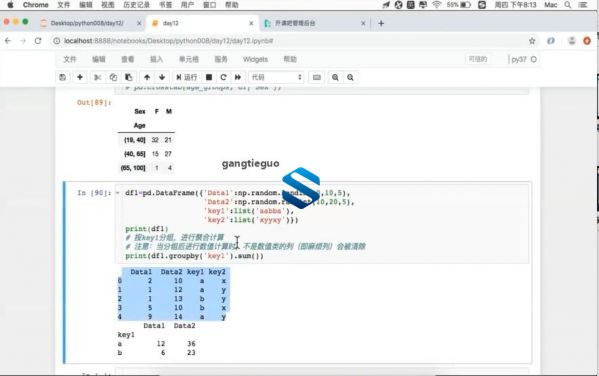Cut selected cell with the scissors icon
The width and height of the screenshot is (599, 376).
[98, 77]
